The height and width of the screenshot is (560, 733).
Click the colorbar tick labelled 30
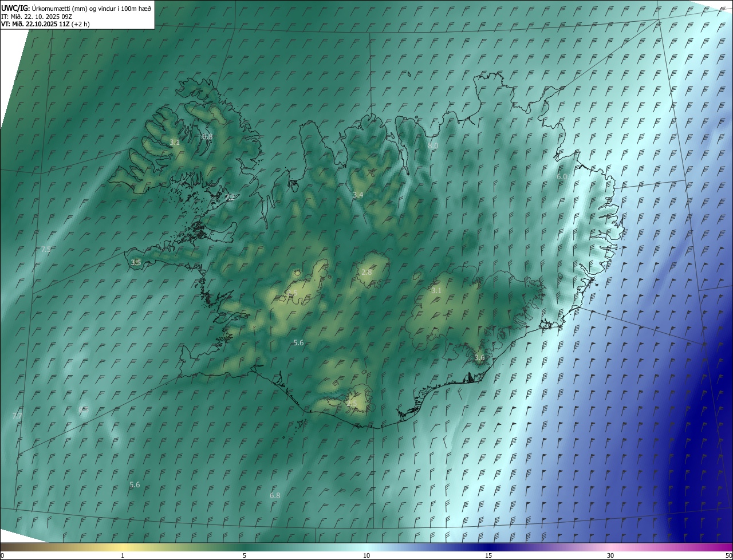pos(610,555)
